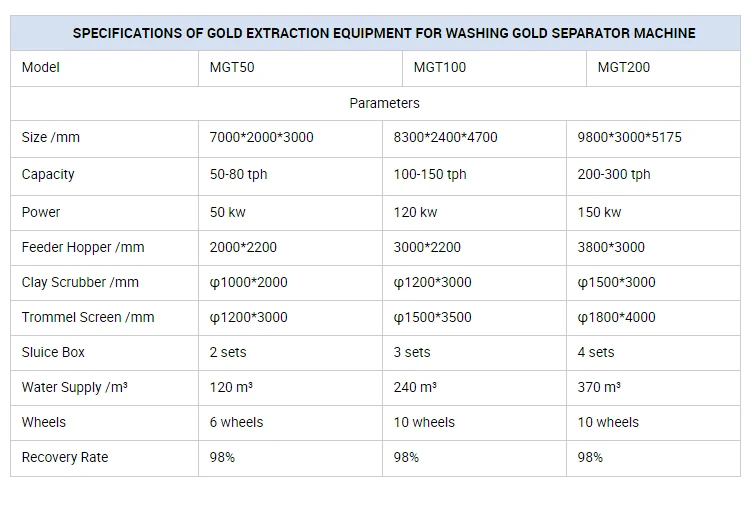Image resolution: width=750 pixels, height=521 pixels.
Task: Click the Model row label cell
Action: [x=41, y=68]
